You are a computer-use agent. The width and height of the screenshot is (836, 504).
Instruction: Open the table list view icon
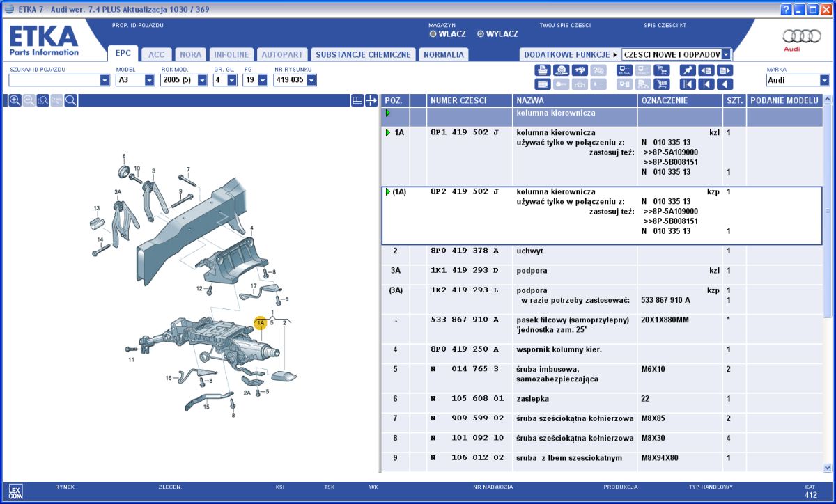pos(543,84)
